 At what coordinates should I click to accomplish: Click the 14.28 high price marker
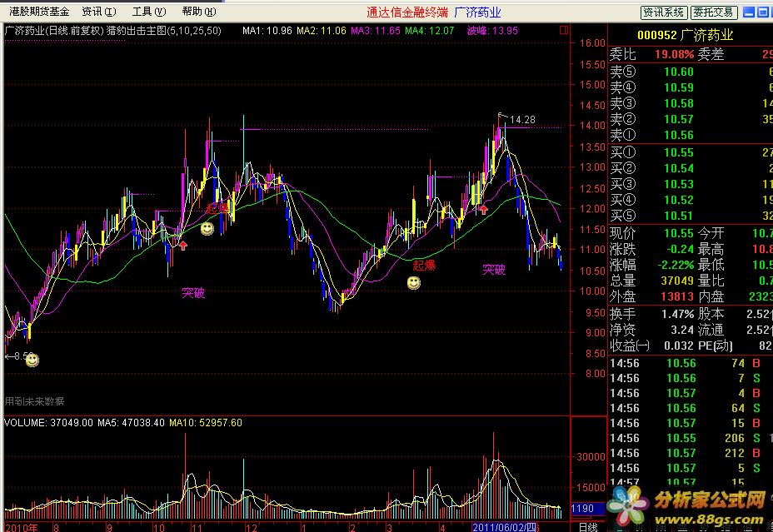[522, 120]
